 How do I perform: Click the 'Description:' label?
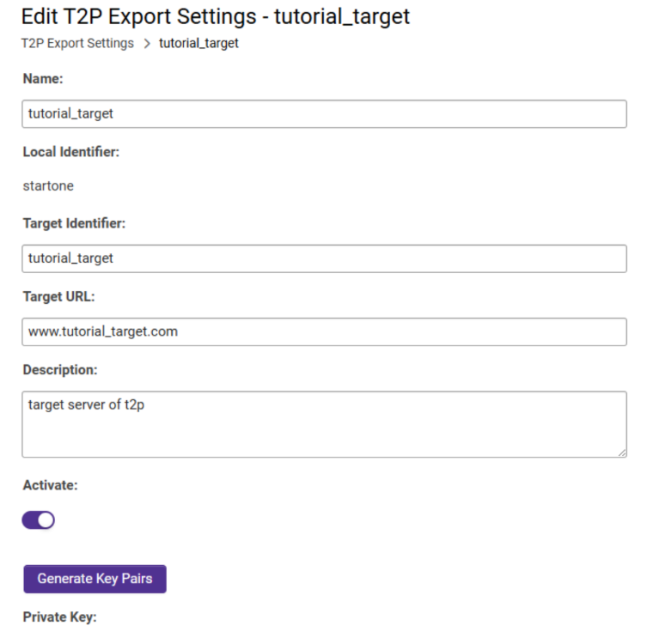[60, 370]
